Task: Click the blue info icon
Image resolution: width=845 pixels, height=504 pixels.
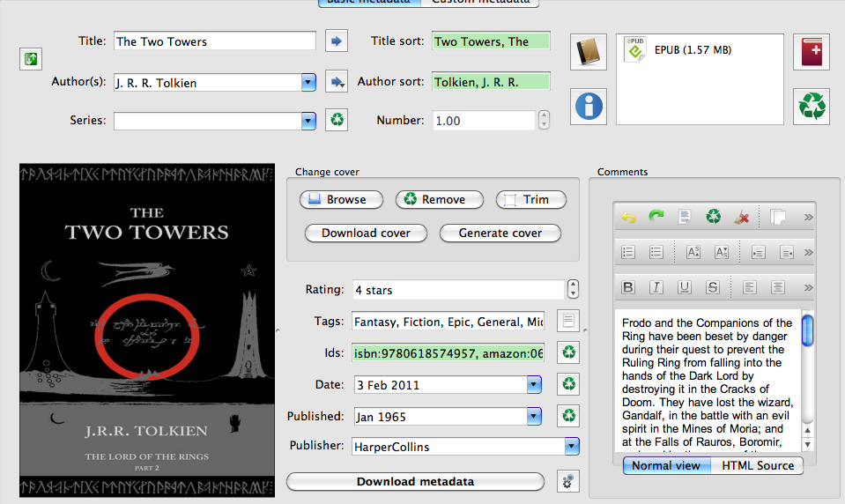Action: pos(589,107)
